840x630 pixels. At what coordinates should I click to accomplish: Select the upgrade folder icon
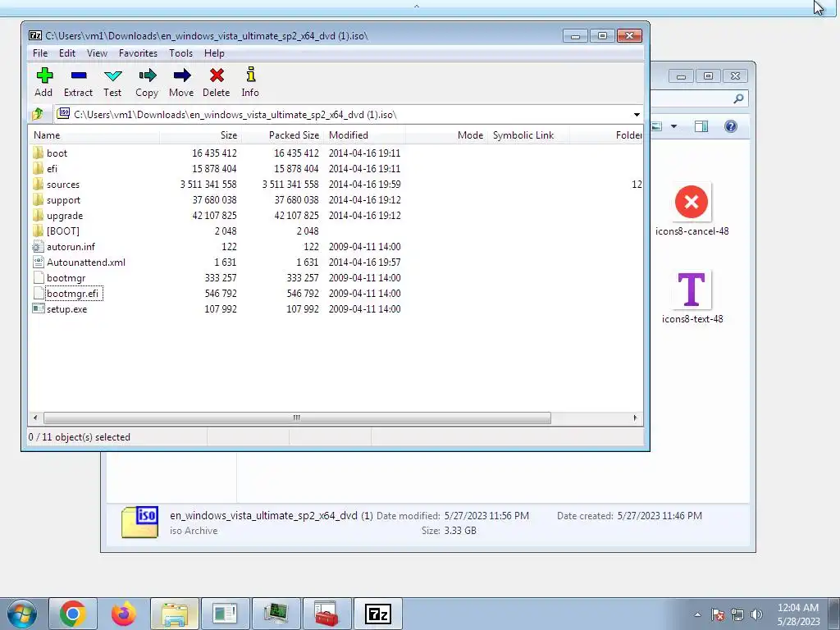[38, 215]
